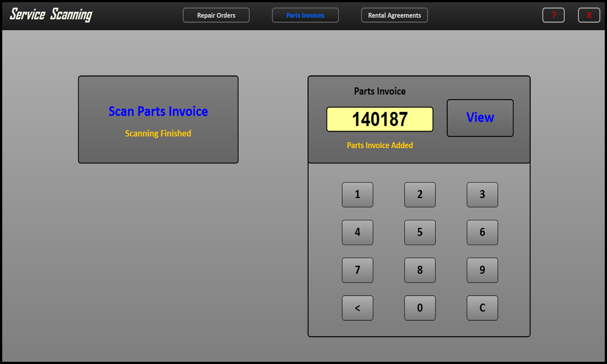Select the invoice number input field
607x364 pixels.
(380, 119)
